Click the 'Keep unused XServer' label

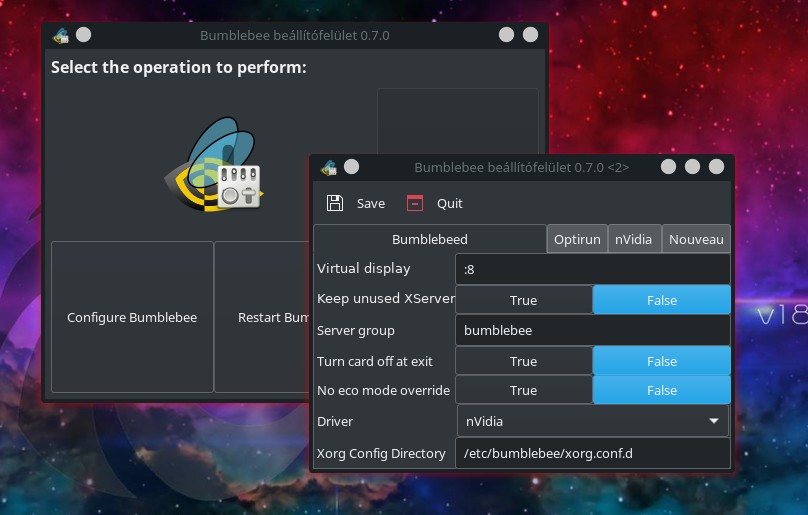coord(385,298)
